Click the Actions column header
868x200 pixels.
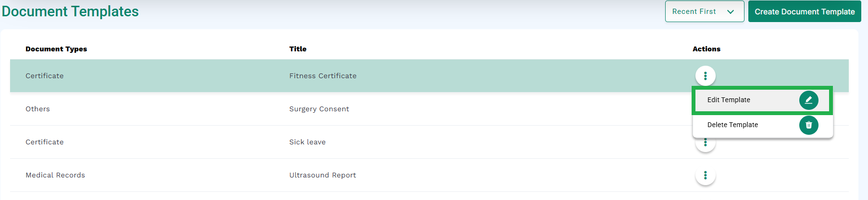tap(707, 49)
